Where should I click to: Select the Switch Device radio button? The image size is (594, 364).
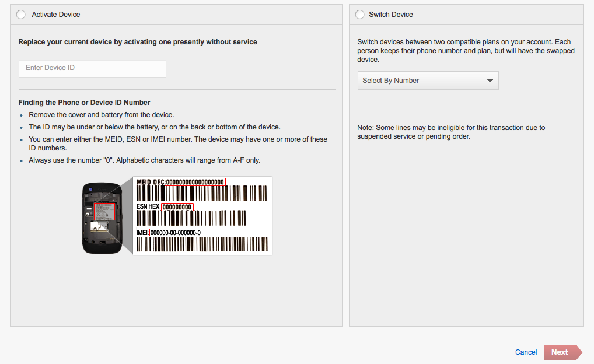tap(359, 15)
